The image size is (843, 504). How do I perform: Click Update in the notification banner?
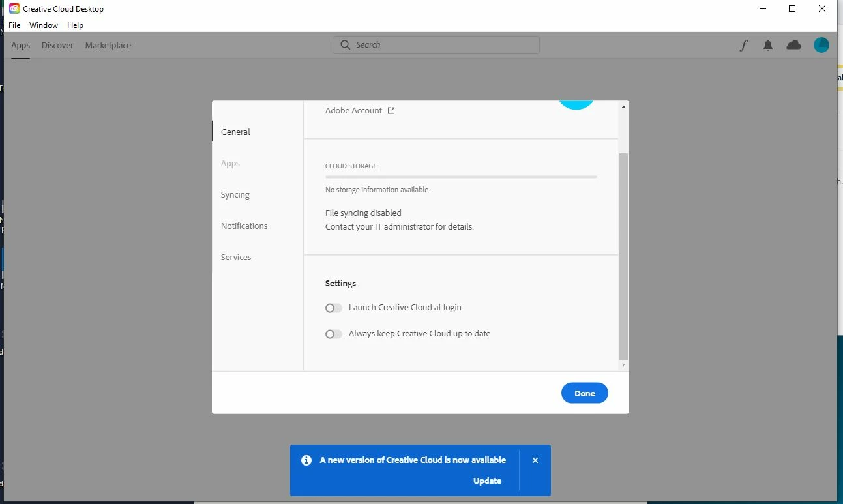(487, 481)
